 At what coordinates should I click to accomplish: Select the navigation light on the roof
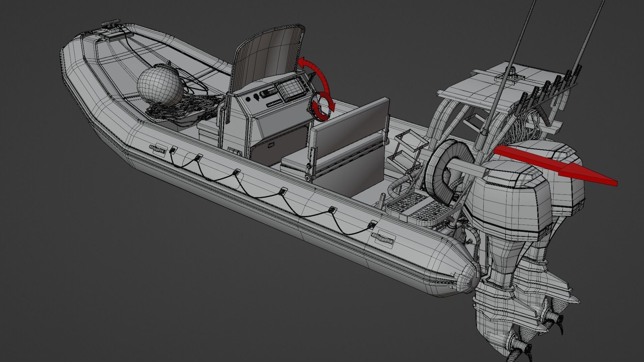[512, 73]
